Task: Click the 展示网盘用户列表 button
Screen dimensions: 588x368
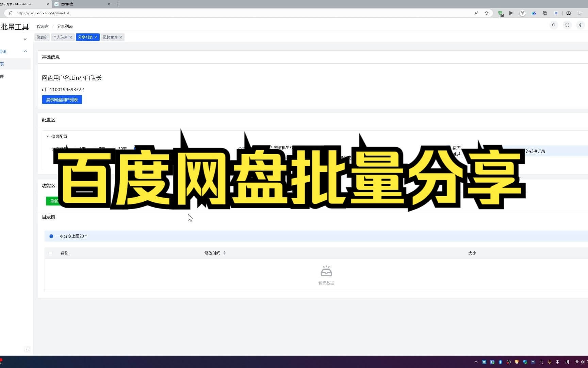Action: pyautogui.click(x=62, y=99)
